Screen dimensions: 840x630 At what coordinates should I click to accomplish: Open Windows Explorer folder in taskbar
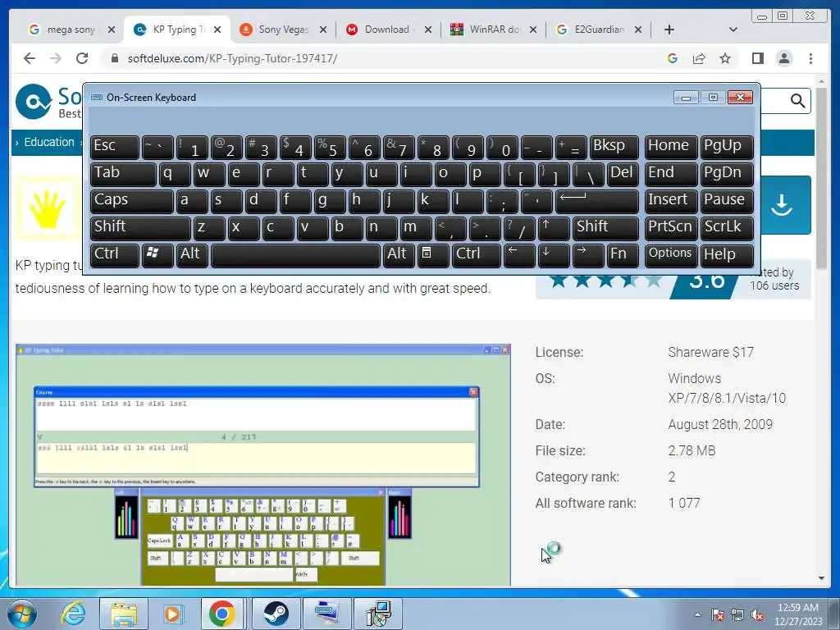click(x=124, y=614)
